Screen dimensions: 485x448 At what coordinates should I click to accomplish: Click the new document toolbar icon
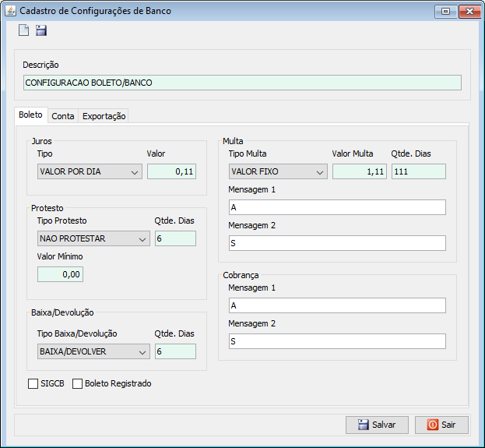point(23,30)
